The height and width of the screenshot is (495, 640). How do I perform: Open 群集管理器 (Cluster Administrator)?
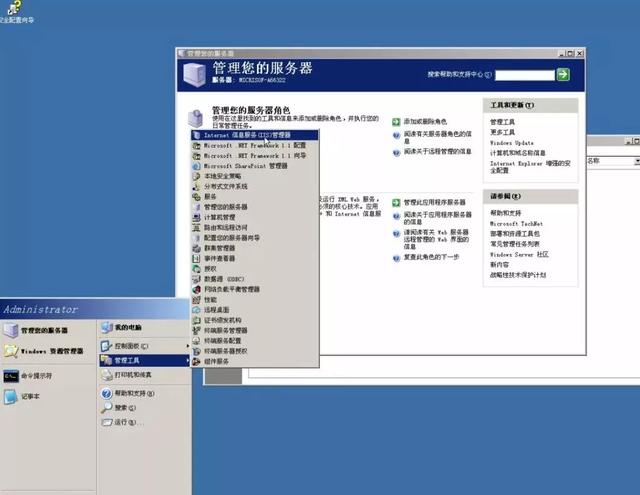pyautogui.click(x=254, y=248)
